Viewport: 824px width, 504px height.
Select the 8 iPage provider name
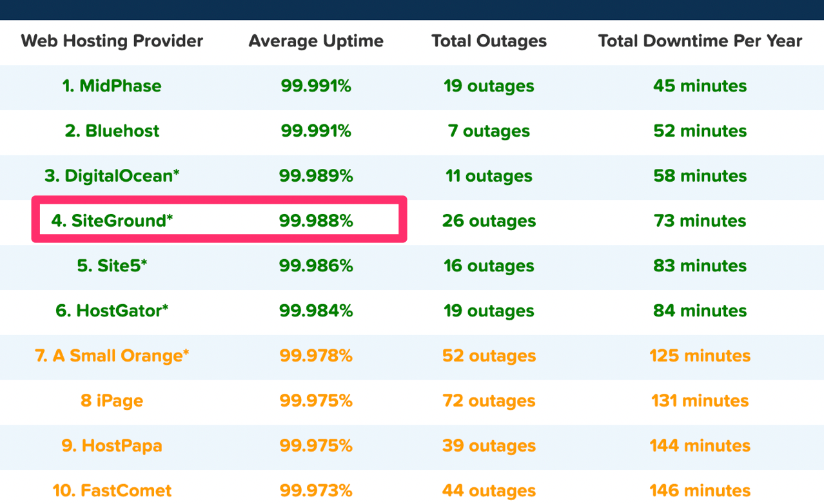point(112,401)
